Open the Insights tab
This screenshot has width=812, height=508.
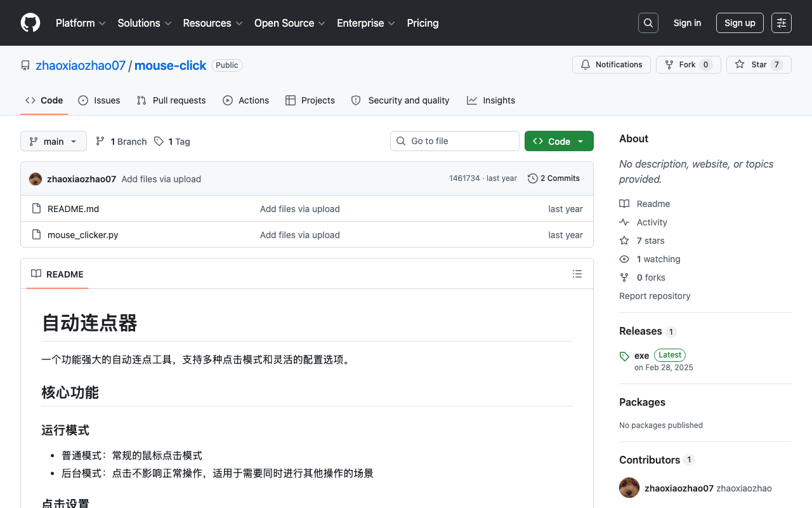491,100
